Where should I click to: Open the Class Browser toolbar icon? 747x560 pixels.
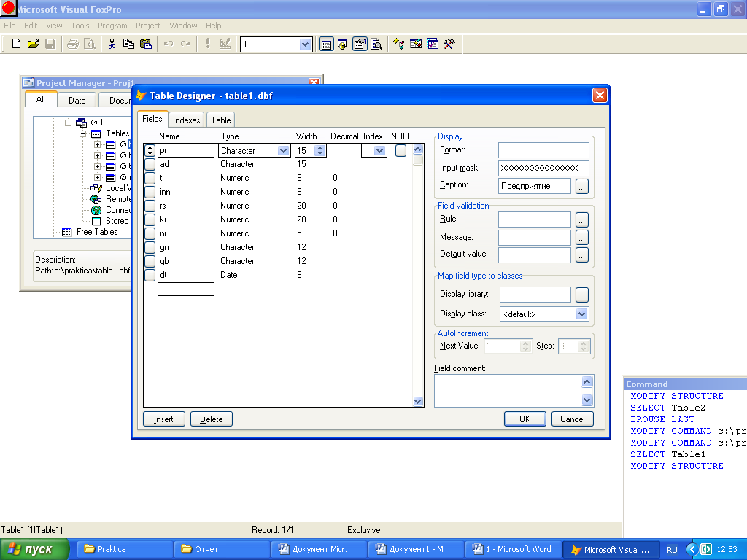(x=399, y=44)
